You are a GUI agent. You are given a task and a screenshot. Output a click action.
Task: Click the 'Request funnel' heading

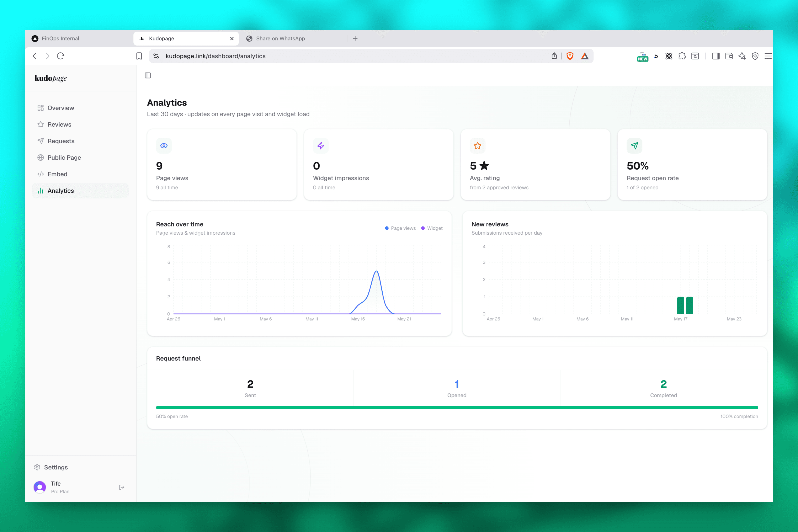179,359
